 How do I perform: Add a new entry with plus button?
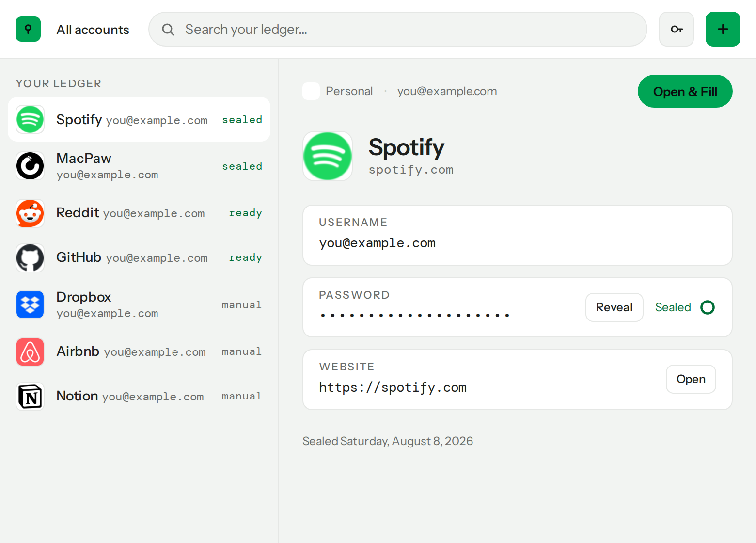723,29
